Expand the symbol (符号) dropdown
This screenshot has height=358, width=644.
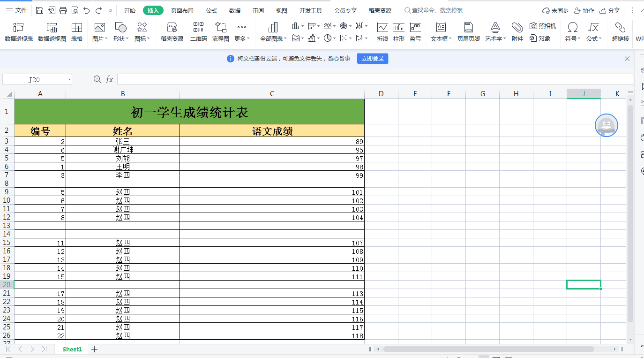[572, 39]
